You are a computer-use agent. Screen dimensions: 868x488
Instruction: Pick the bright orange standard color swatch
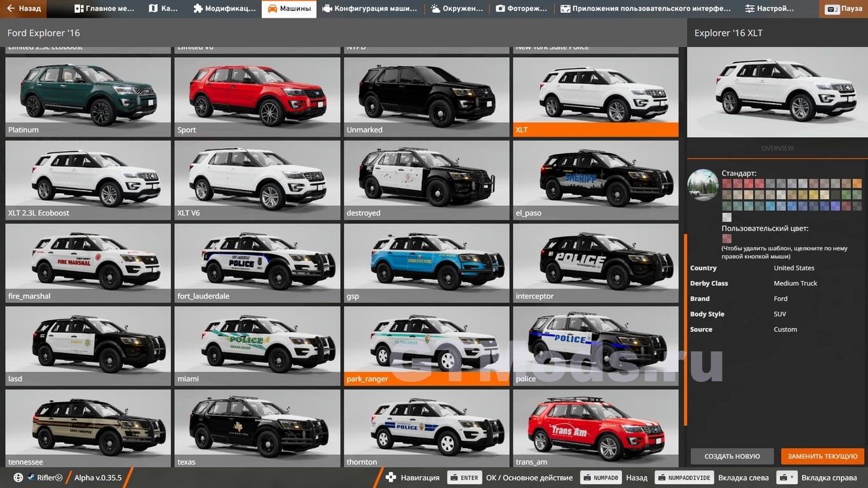(857, 184)
